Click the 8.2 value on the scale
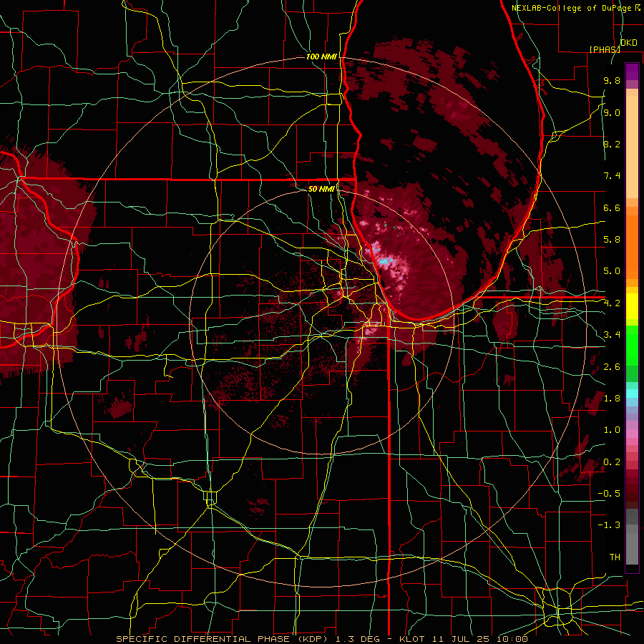The width and height of the screenshot is (644, 644). pyautogui.click(x=612, y=144)
